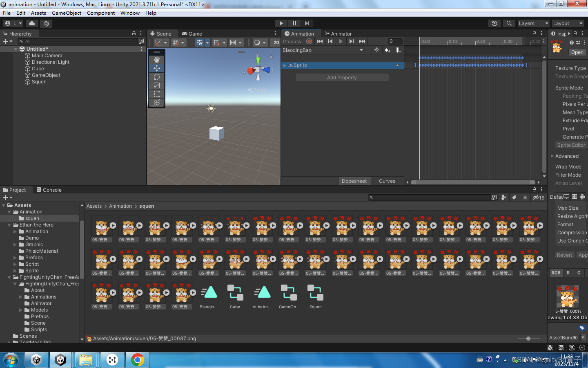Open Unity Hub from taskbar

tap(36, 360)
